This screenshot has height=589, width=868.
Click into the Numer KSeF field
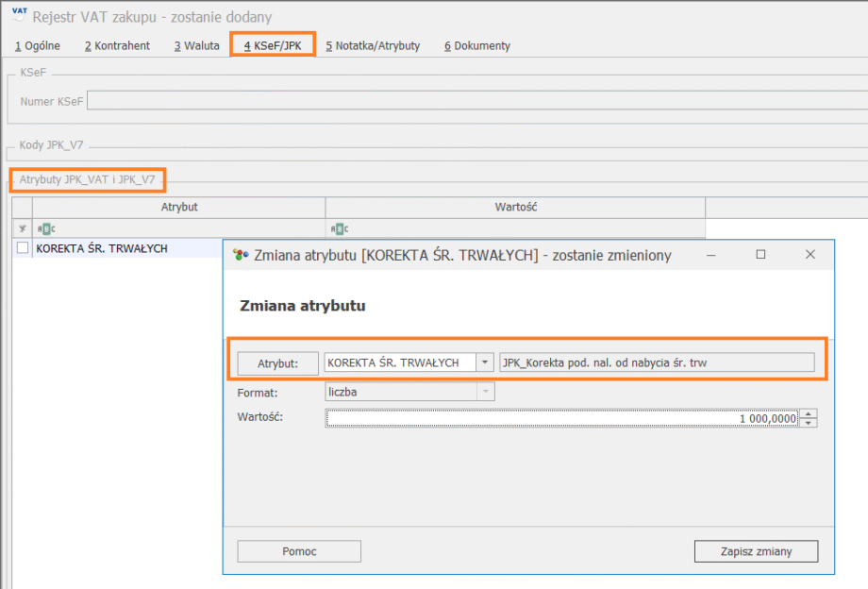click(472, 100)
